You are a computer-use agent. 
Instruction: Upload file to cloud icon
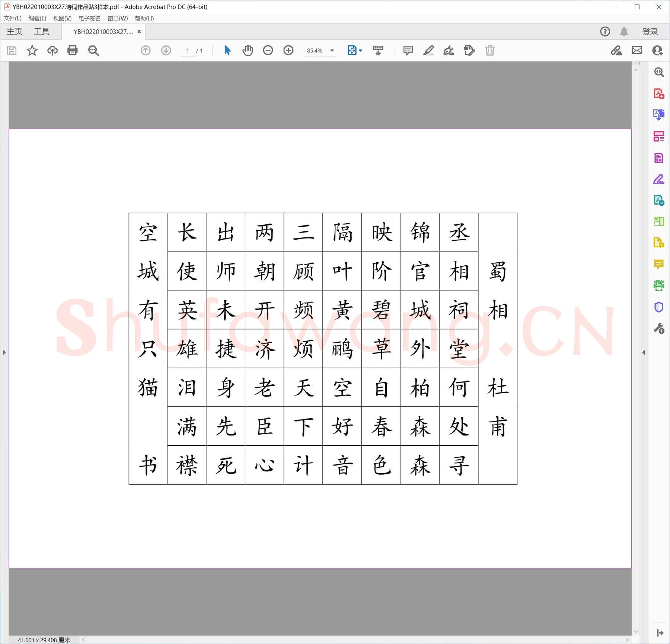pos(52,50)
